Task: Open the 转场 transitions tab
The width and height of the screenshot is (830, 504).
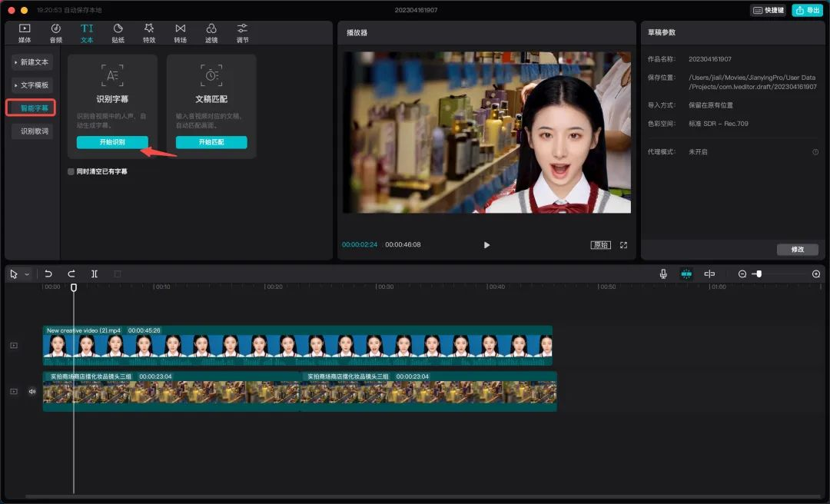Action: coord(181,33)
